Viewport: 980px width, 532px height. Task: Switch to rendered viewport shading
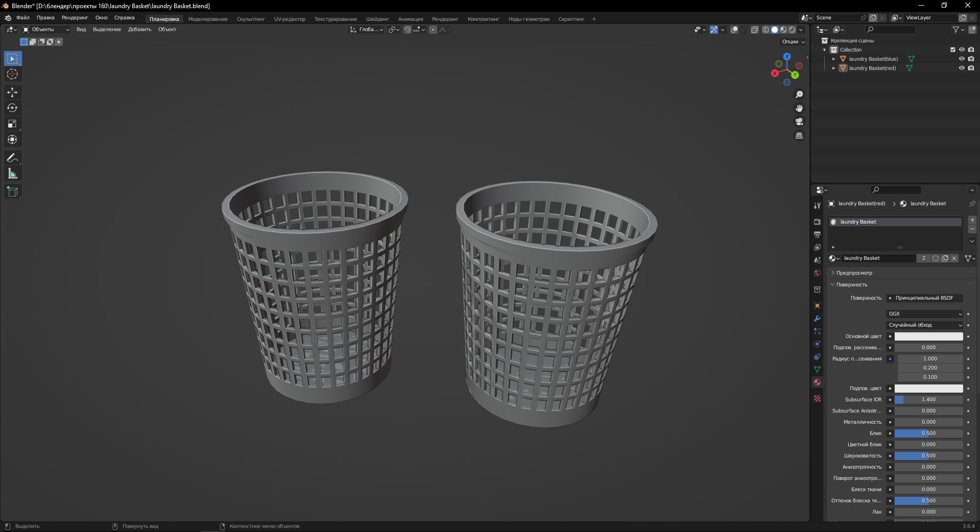point(792,30)
